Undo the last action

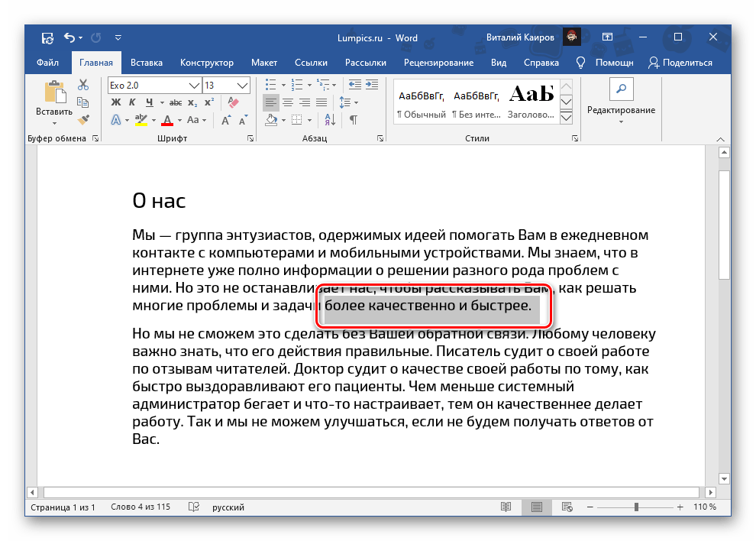tap(69, 37)
